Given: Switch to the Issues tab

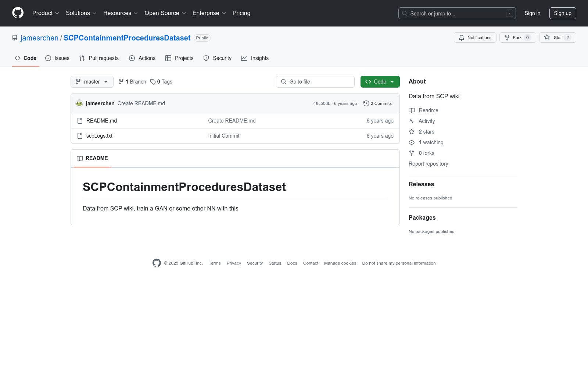Looking at the screenshot, I should pyautogui.click(x=57, y=58).
